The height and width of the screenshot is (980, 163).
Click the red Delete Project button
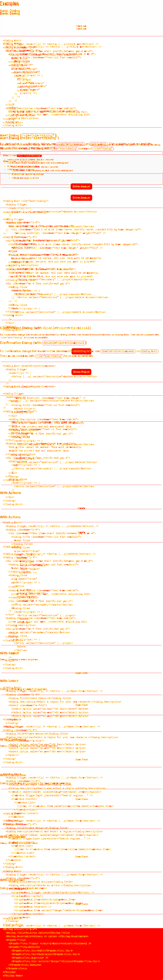[81, 372]
